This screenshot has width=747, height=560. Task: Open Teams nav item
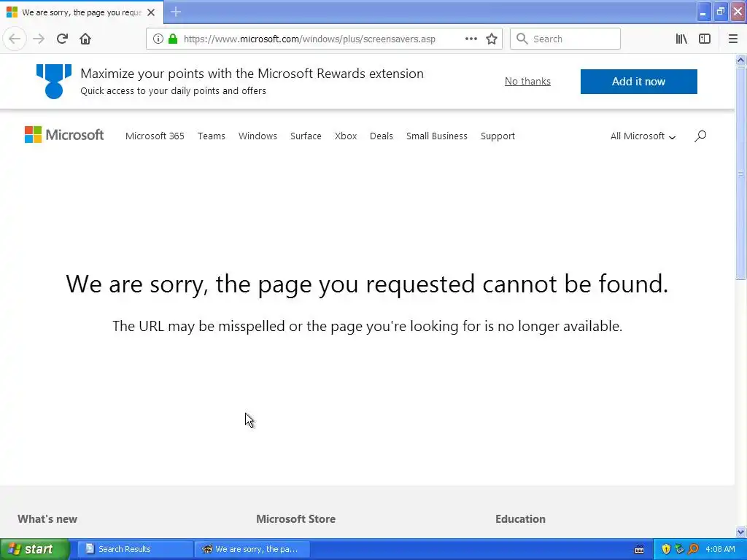(x=211, y=136)
